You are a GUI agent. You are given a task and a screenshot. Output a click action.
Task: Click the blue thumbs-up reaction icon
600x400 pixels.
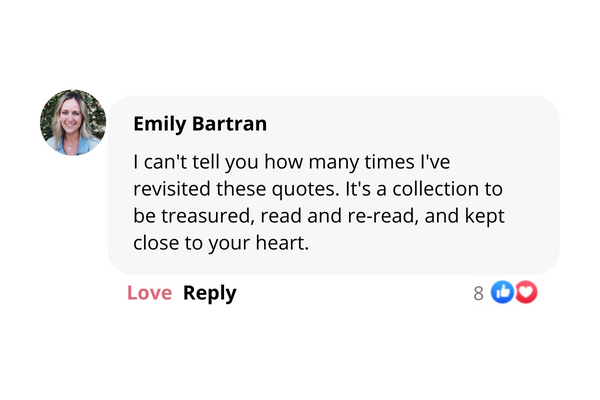point(502,292)
